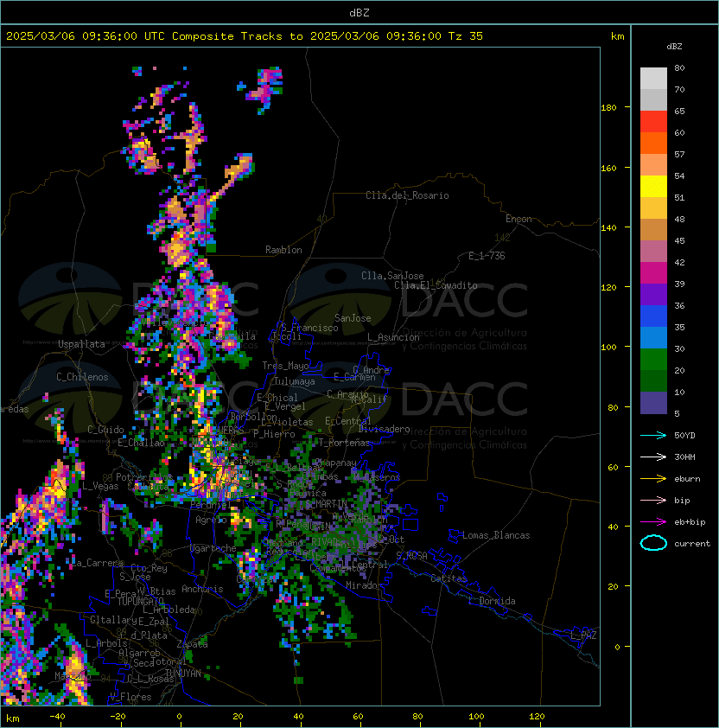Select the dark green 20–10 dBZ swatch

653,380
